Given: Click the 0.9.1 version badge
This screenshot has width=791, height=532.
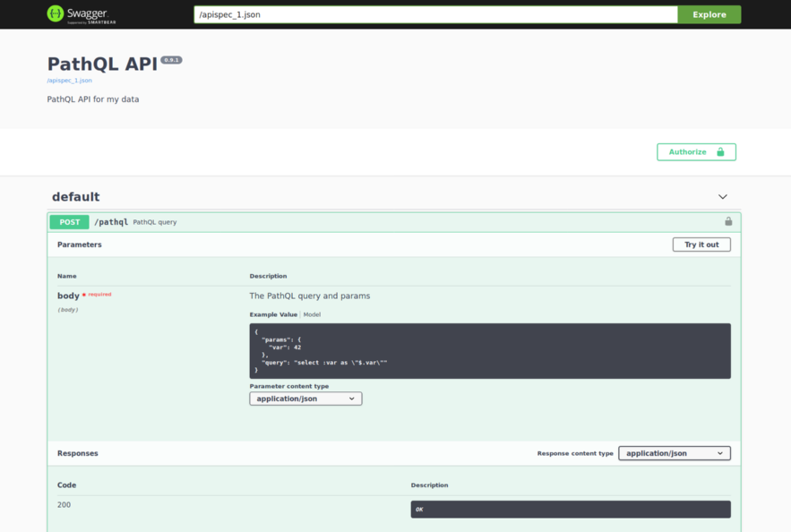Looking at the screenshot, I should 171,60.
